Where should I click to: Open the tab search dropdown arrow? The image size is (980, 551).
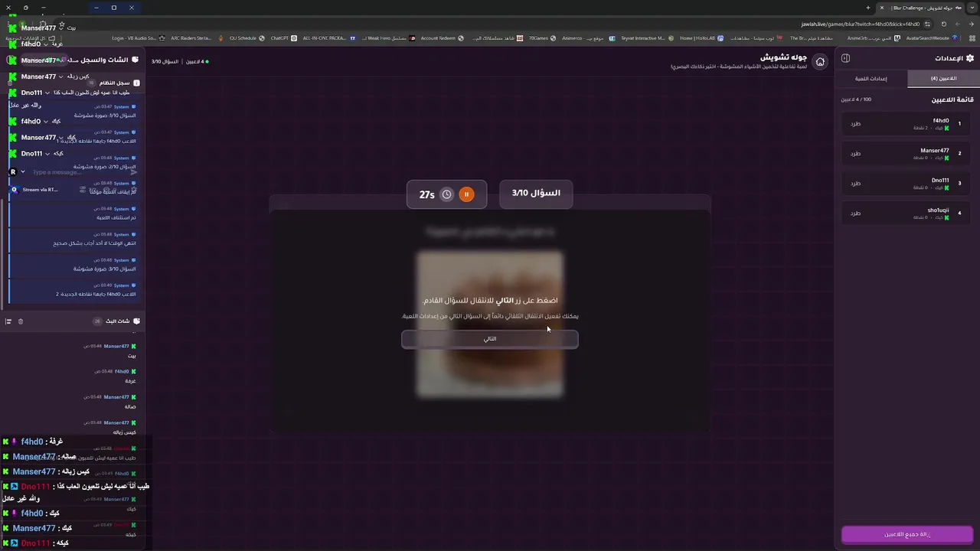click(972, 8)
